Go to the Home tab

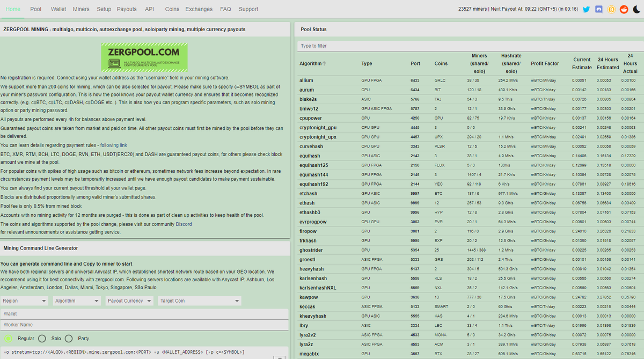(x=13, y=9)
